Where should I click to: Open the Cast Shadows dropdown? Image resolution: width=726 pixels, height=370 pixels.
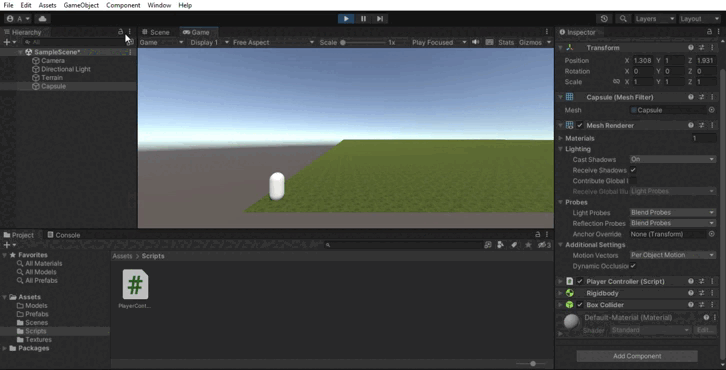[x=672, y=159]
